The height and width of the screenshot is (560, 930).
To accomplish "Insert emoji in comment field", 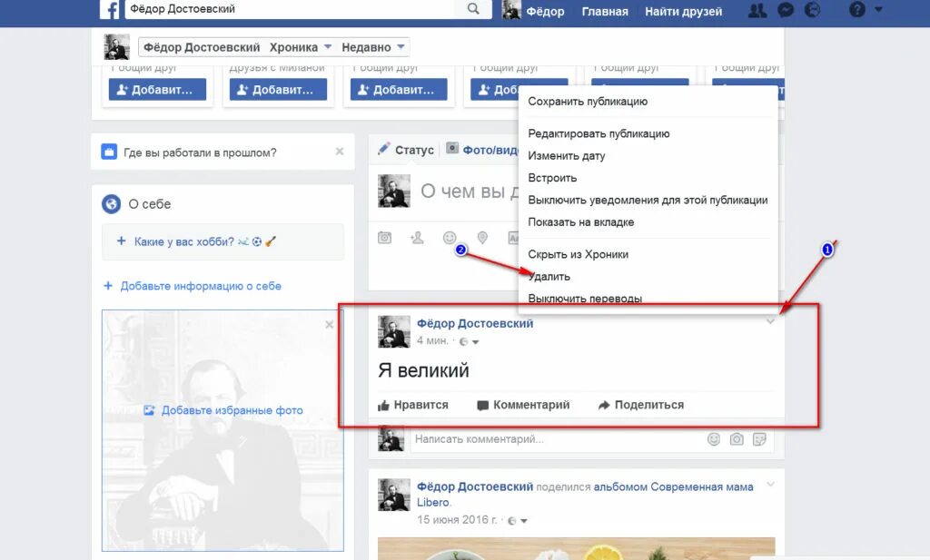I will [x=714, y=439].
